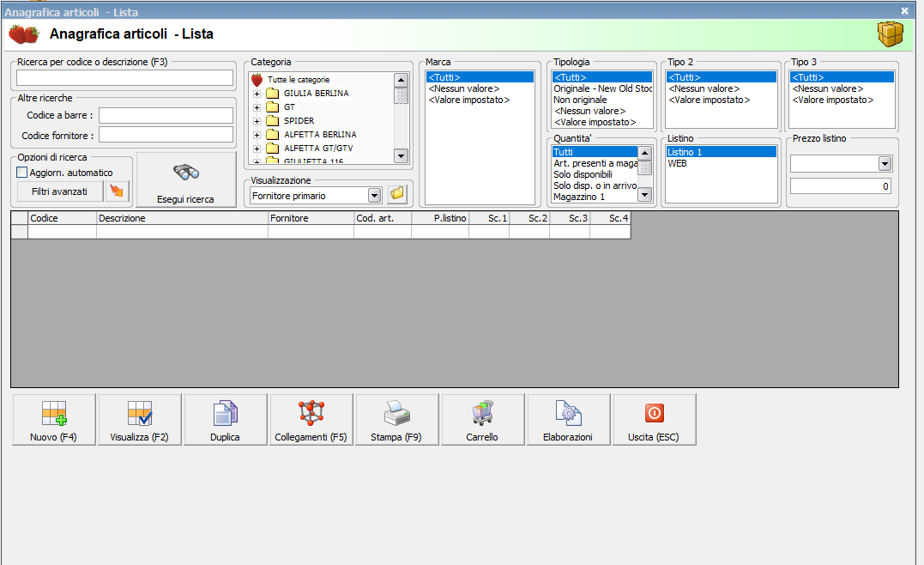Screen dimensions: 924x565
Task: Select Tutti in the Quantita' list
Action: [595, 152]
